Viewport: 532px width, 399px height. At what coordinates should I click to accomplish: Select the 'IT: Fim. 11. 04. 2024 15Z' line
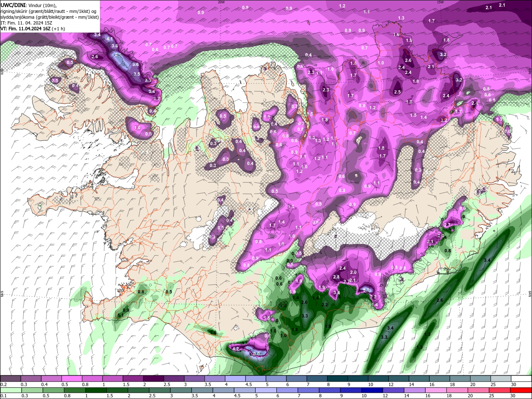[x=26, y=23]
